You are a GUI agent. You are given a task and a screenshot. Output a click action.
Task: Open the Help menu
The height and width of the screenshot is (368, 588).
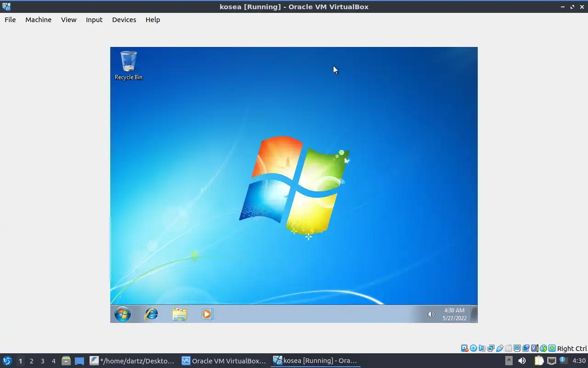(x=153, y=19)
